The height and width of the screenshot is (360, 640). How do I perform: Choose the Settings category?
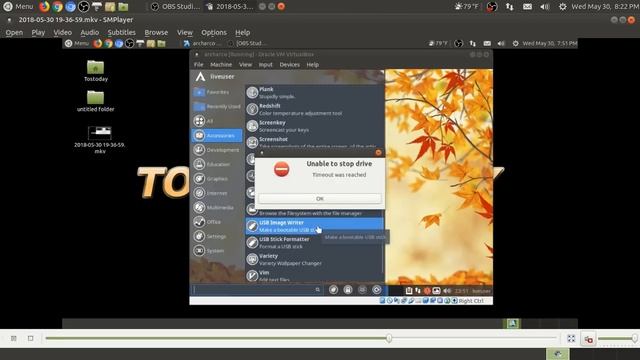(217, 236)
